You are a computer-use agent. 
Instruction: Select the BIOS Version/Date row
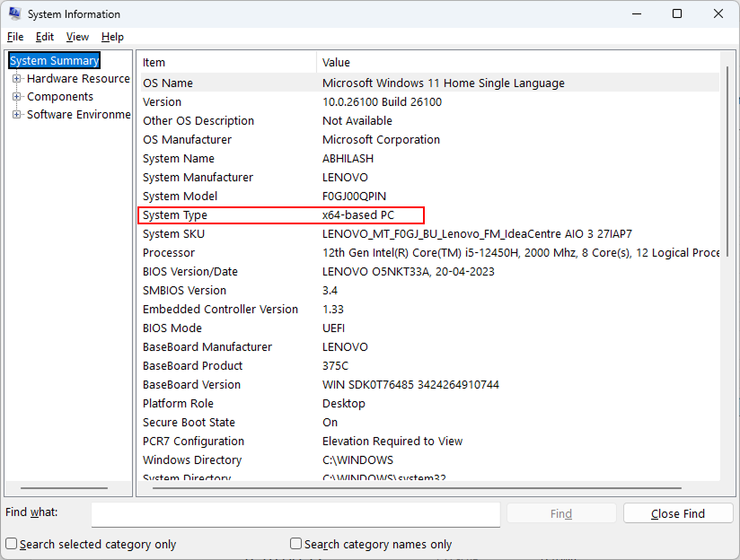coord(429,272)
